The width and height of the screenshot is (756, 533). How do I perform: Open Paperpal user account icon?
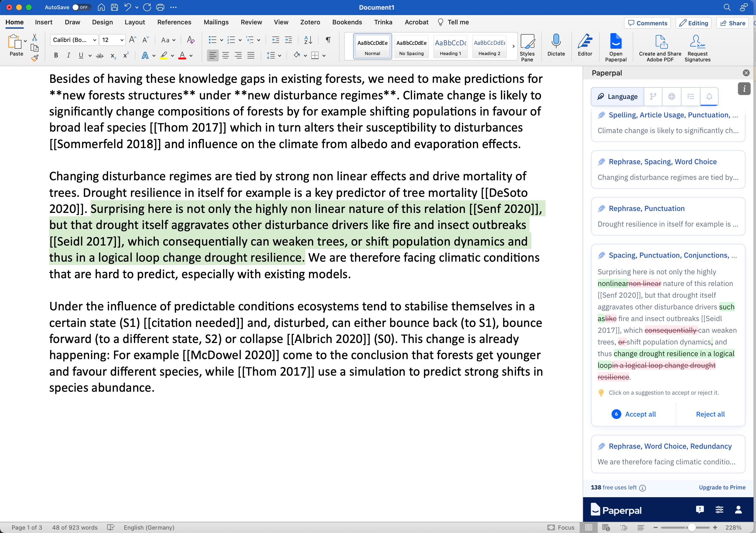point(738,510)
